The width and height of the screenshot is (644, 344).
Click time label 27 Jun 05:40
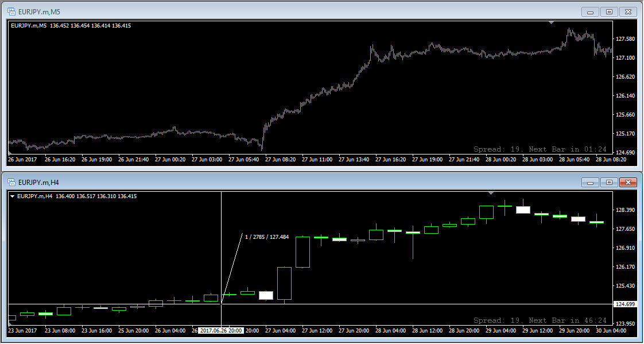coord(243,160)
